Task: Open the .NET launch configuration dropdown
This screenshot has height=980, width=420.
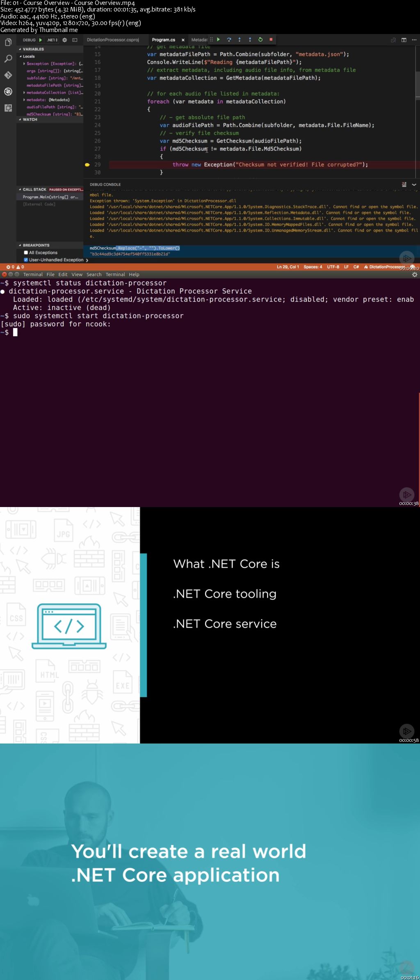Action: 52,40
